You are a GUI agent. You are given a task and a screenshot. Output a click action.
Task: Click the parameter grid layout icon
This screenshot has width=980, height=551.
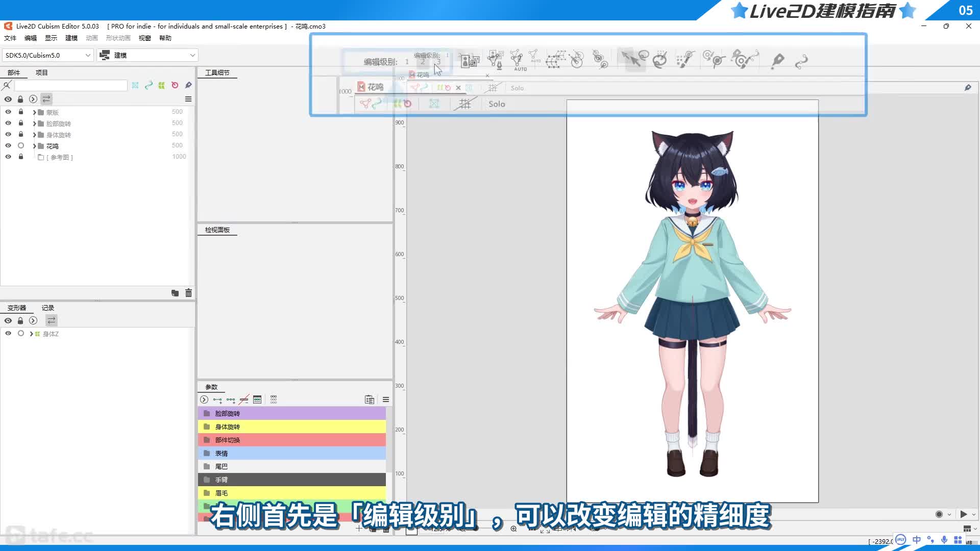pyautogui.click(x=274, y=399)
